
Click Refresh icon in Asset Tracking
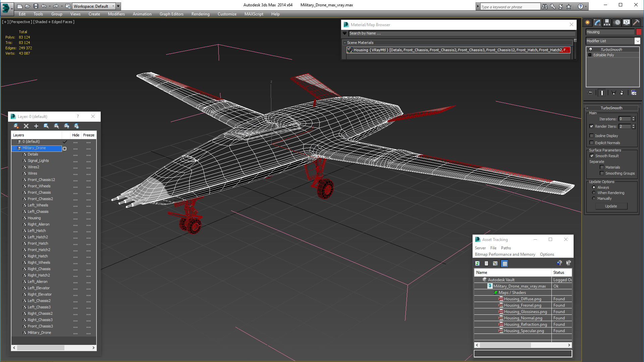pos(477,263)
